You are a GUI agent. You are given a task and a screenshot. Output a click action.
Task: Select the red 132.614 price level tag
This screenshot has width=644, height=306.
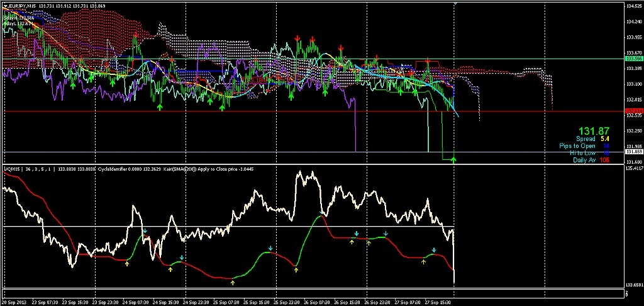pos(633,111)
